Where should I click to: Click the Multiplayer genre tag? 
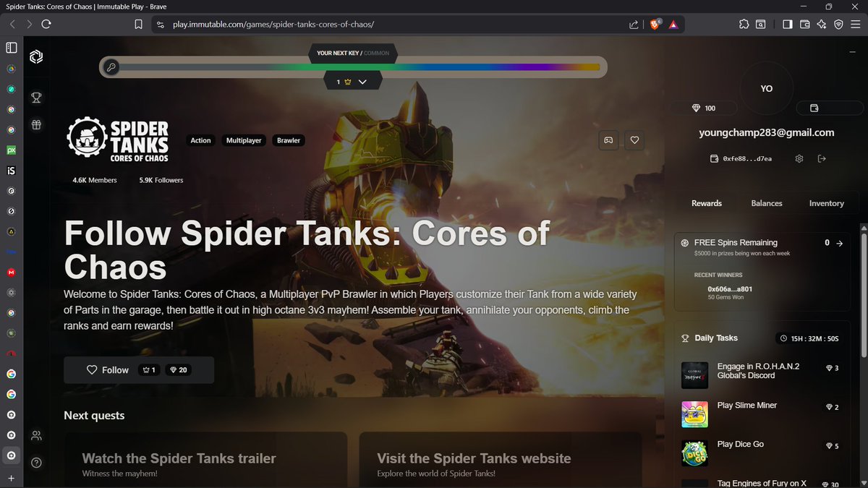coord(244,140)
